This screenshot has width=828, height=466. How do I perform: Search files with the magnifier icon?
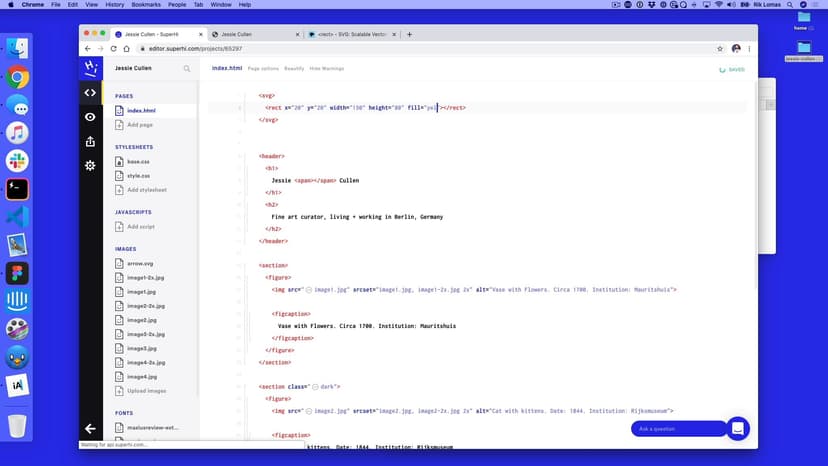pyautogui.click(x=187, y=69)
